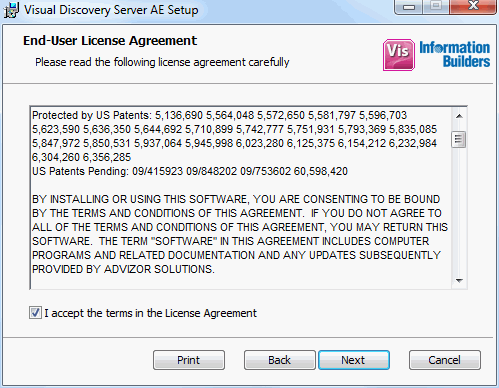
Task: Click the 'Visual Discovery Server AE Setup' title
Action: pos(111,10)
